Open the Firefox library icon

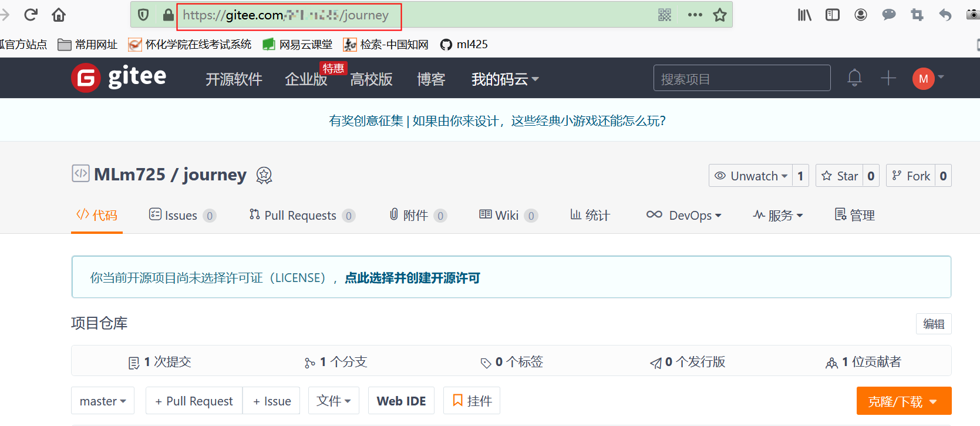click(x=804, y=15)
